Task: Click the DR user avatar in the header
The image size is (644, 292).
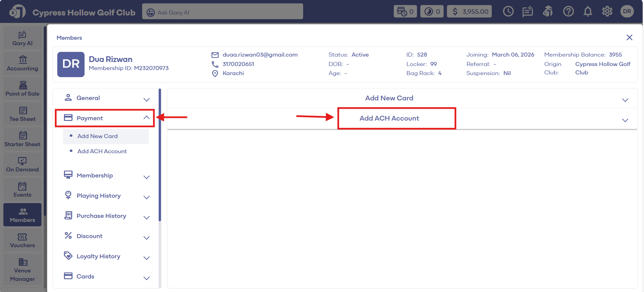Action: (627, 11)
